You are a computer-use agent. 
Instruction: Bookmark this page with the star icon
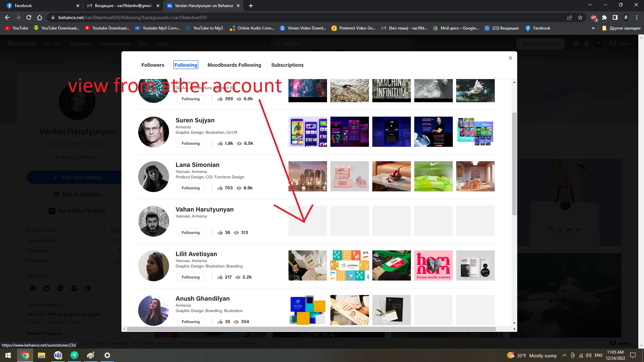(x=580, y=17)
